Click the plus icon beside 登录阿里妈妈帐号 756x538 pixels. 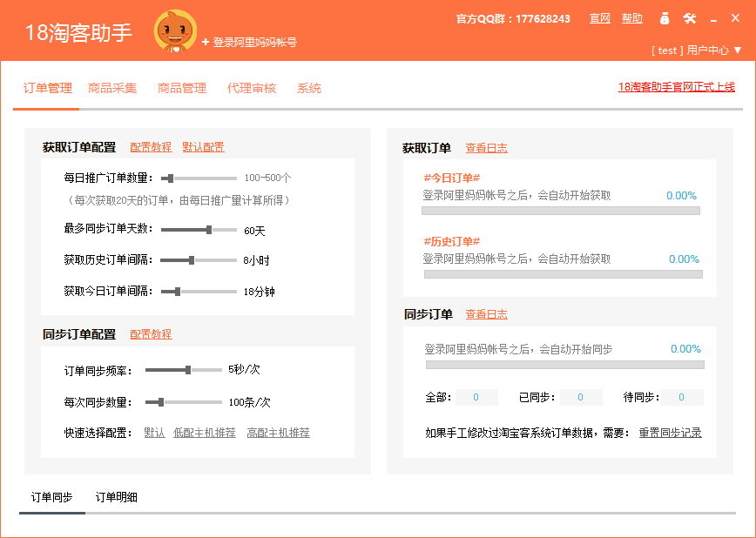tap(206, 42)
